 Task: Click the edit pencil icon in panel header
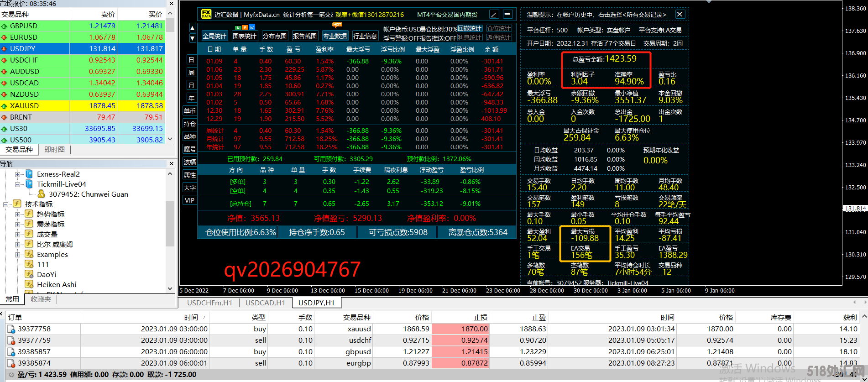(494, 15)
